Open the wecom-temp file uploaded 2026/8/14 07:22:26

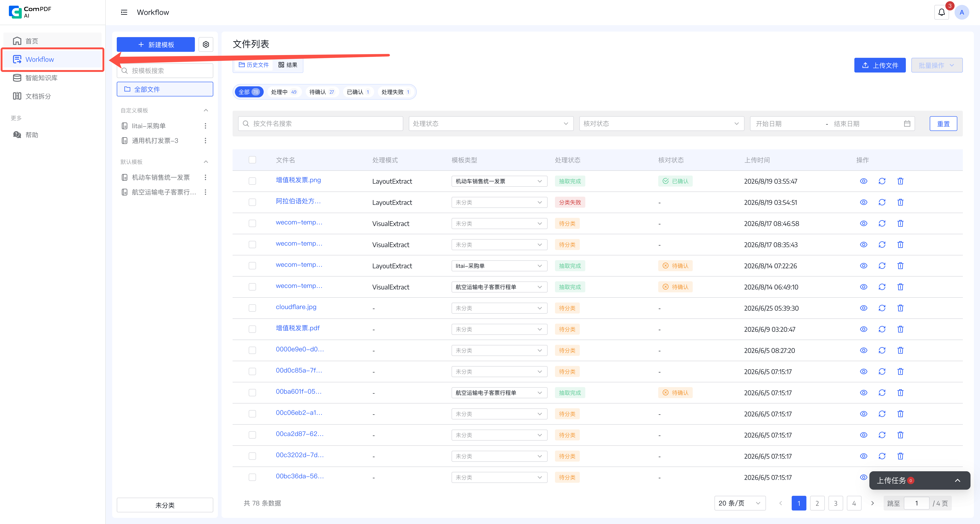(299, 265)
